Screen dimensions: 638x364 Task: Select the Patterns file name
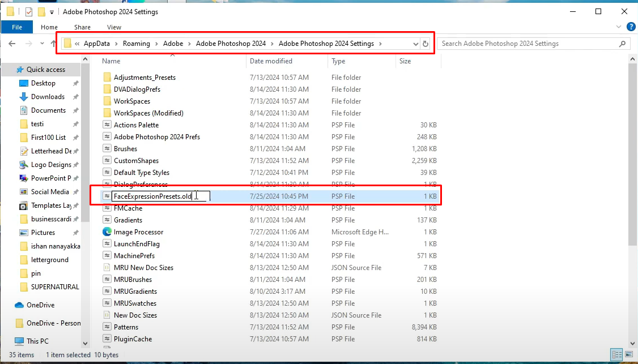(x=126, y=327)
